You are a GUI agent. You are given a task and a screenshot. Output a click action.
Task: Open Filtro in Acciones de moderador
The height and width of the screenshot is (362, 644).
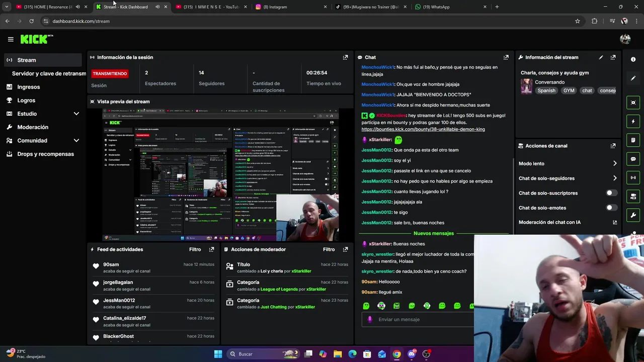click(x=329, y=249)
